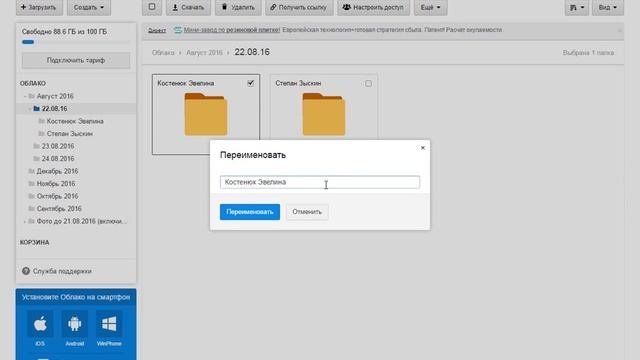Click the storage usage progress bar
Image resolution: width=640 pixels, height=360 pixels.
coord(76,42)
